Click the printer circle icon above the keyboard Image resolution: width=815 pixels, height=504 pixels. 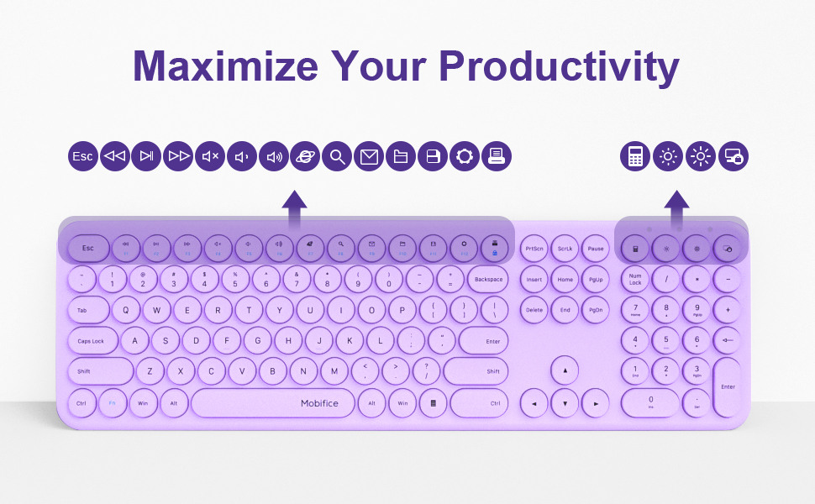click(496, 156)
